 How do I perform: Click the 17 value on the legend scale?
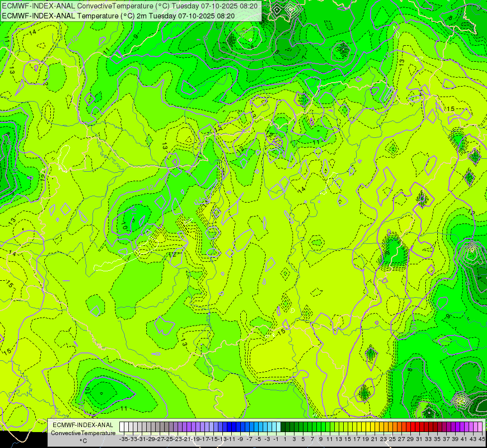[357, 440]
